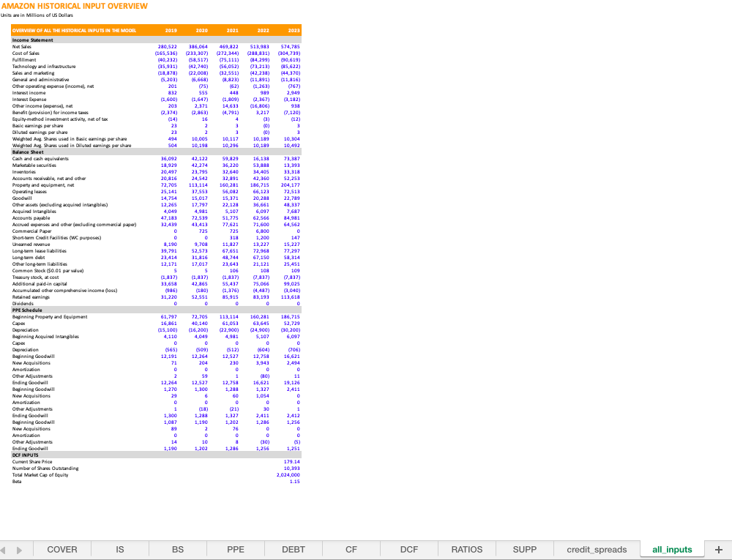This screenshot has height=560, width=732.
Task: Add a new sheet with plus button
Action: tap(719, 549)
